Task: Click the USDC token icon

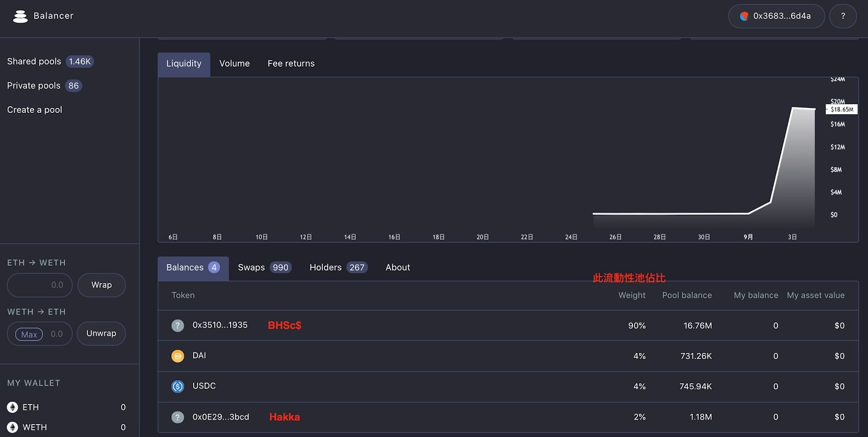Action: click(177, 386)
